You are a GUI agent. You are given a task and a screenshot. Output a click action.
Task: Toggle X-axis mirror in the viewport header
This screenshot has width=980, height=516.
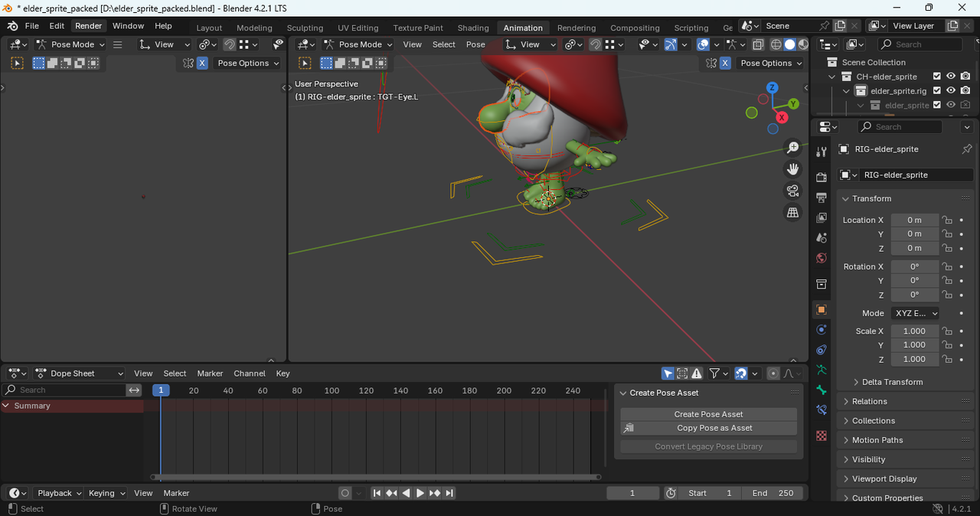click(x=724, y=64)
